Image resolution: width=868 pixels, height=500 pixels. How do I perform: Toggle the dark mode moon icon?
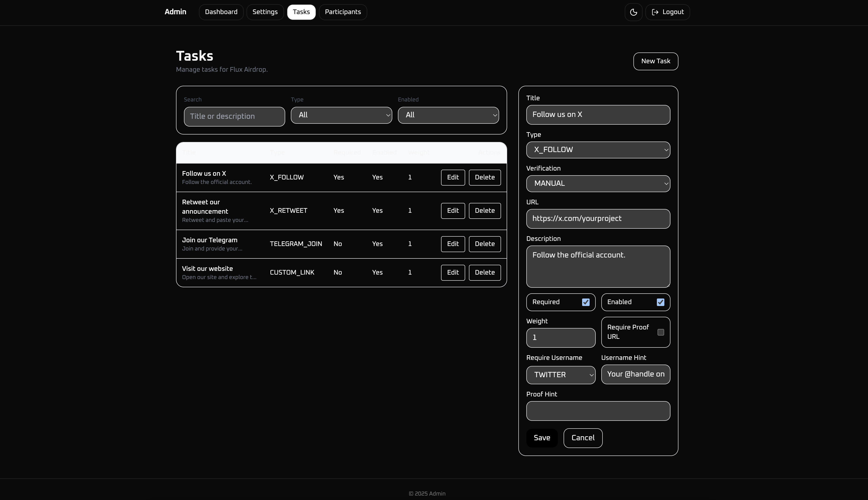633,12
